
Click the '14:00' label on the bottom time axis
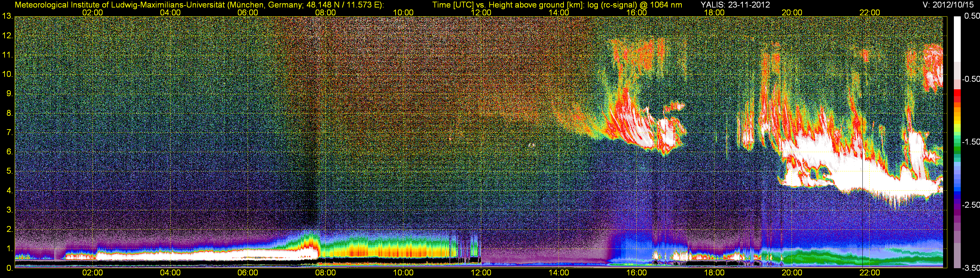[559, 273]
